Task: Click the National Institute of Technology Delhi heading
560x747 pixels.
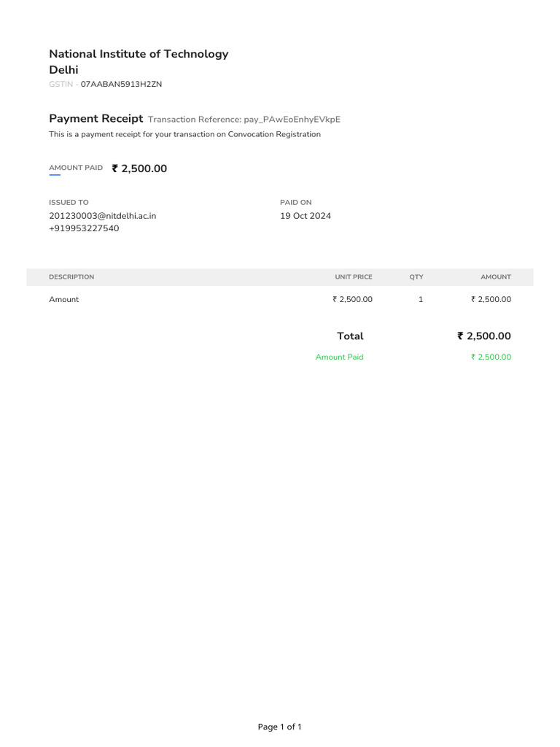Action: [139, 61]
